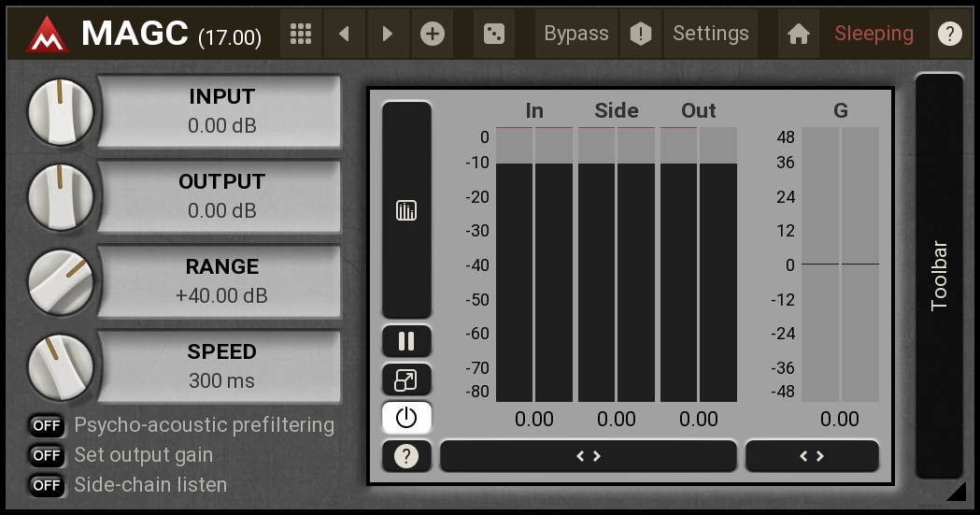The width and height of the screenshot is (980, 515).
Task: Toggle the meter power button
Action: [406, 418]
